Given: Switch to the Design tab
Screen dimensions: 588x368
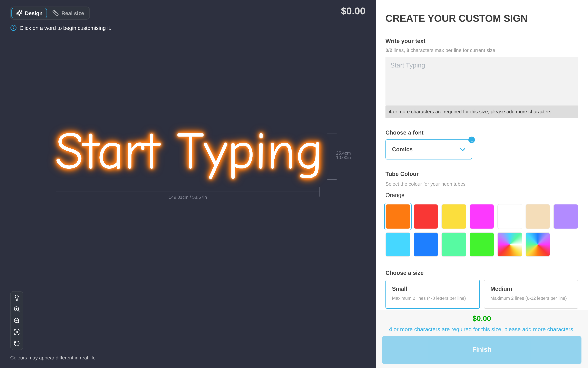Looking at the screenshot, I should 29,13.
